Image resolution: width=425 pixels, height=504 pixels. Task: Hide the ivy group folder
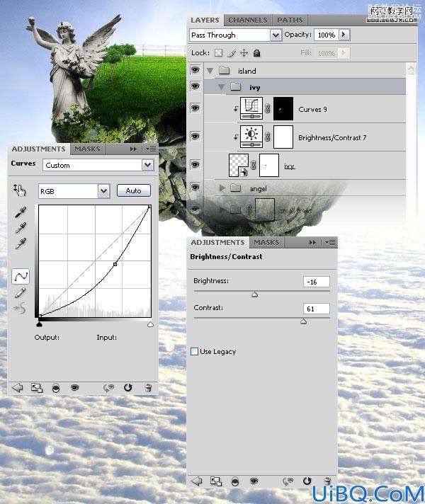coord(195,86)
